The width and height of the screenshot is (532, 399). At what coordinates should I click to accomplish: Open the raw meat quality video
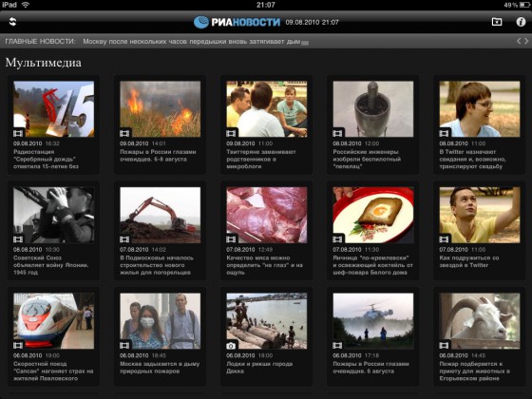(x=267, y=215)
